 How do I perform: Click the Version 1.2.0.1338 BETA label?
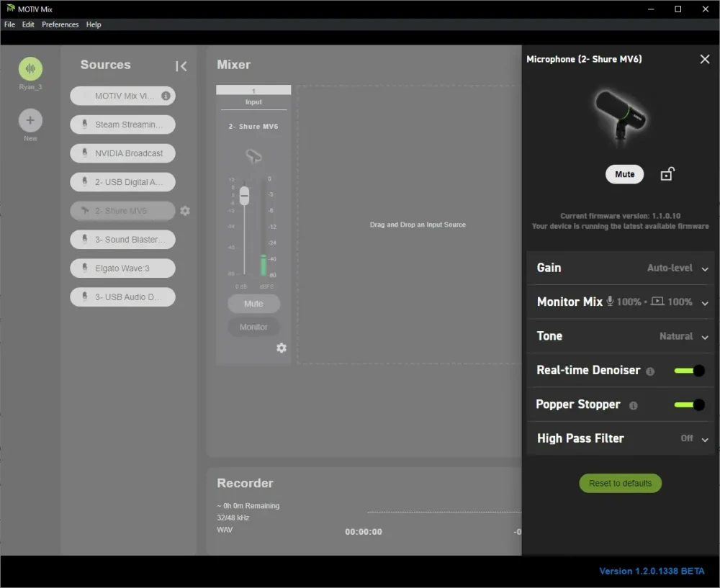coord(652,571)
